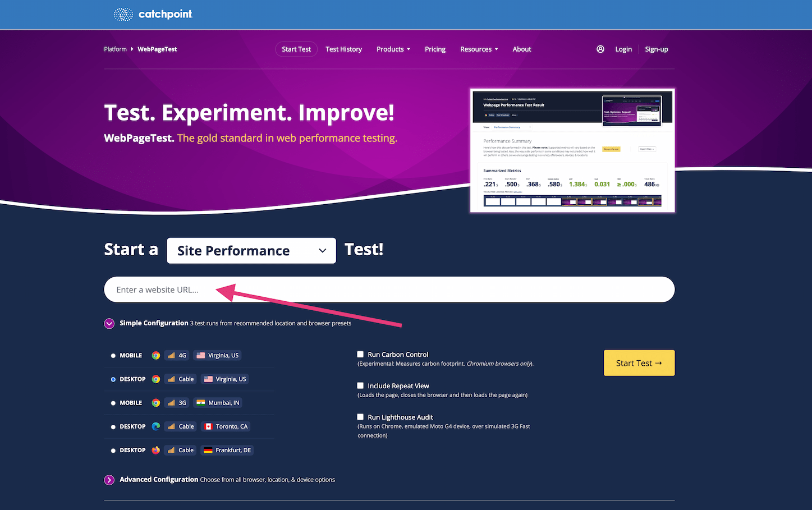Enable Run Lighthouse Audit
This screenshot has width=812, height=510.
360,417
